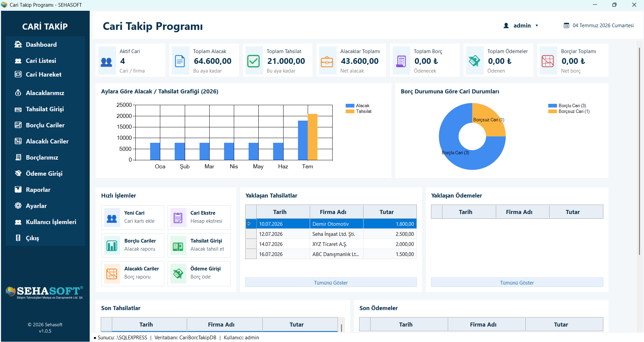The width and height of the screenshot is (644, 342).
Task: Click the Ödeme Girişi sidebar icon
Action: tap(18, 173)
